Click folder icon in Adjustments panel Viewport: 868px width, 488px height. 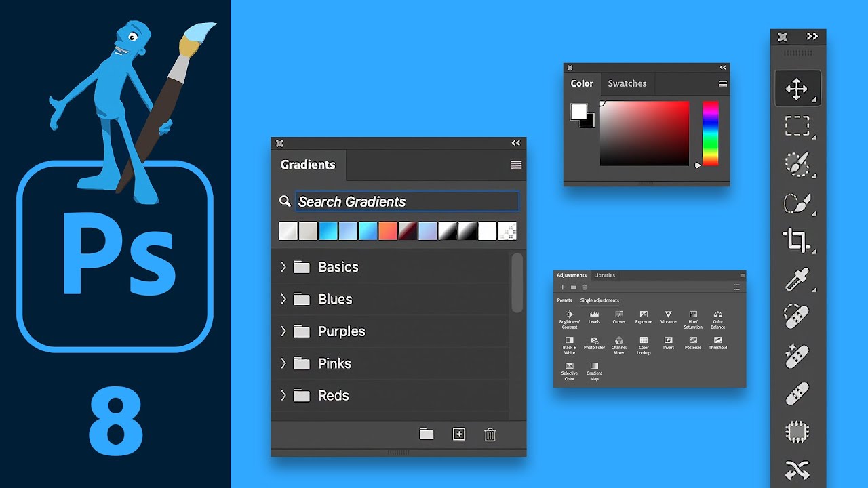(573, 287)
